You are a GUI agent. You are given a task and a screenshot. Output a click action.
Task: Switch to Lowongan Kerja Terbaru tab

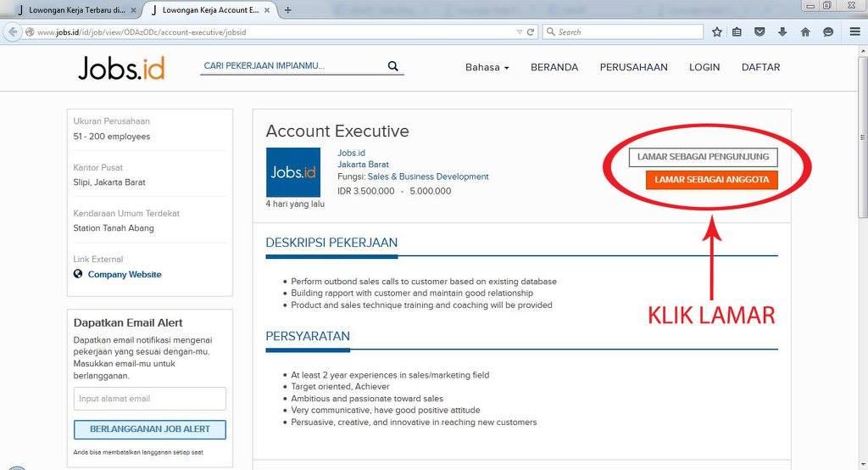[75, 10]
